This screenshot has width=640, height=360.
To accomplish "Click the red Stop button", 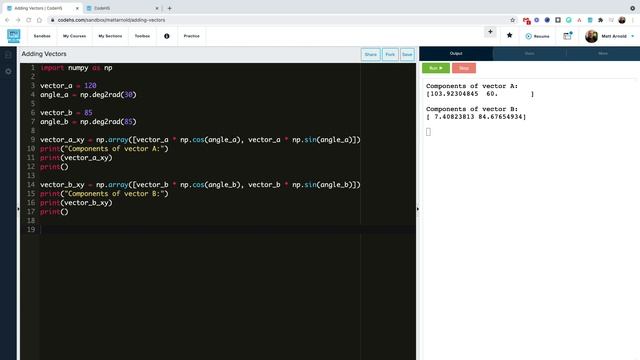I will [464, 68].
